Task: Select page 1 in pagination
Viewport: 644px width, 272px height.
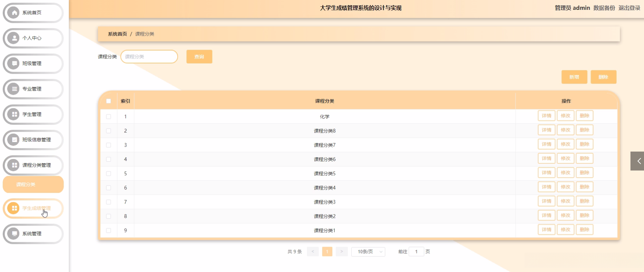Action: 327,252
